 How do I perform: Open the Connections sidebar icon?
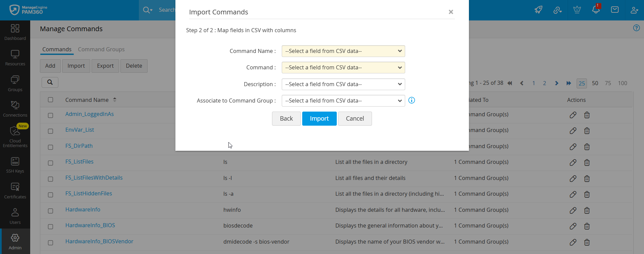(15, 109)
